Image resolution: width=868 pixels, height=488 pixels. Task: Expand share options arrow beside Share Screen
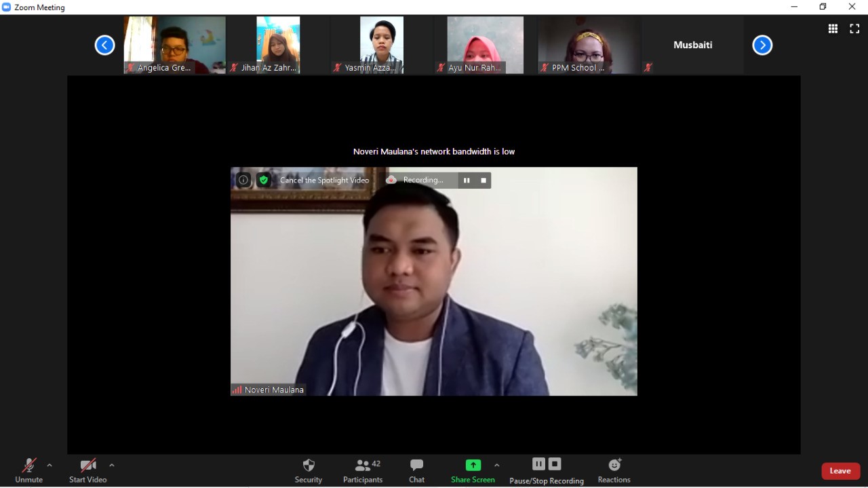pyautogui.click(x=497, y=466)
